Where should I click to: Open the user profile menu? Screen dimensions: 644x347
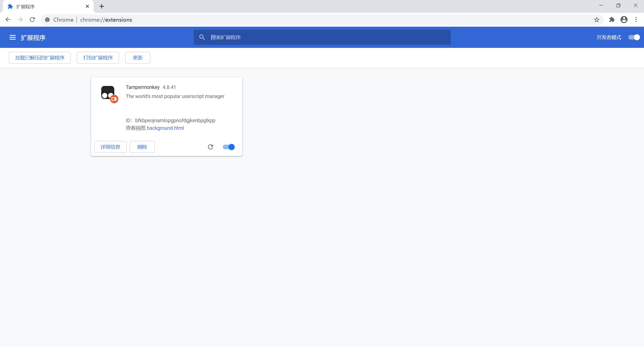(624, 20)
